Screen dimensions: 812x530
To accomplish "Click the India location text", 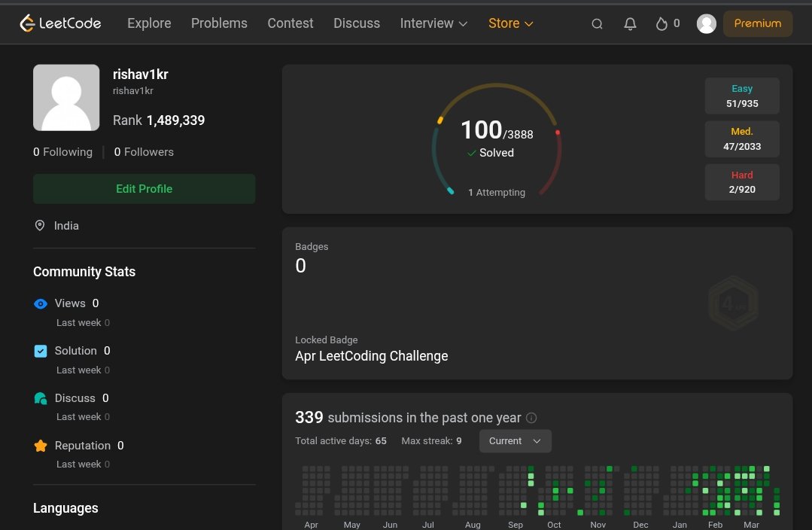I will pos(66,225).
